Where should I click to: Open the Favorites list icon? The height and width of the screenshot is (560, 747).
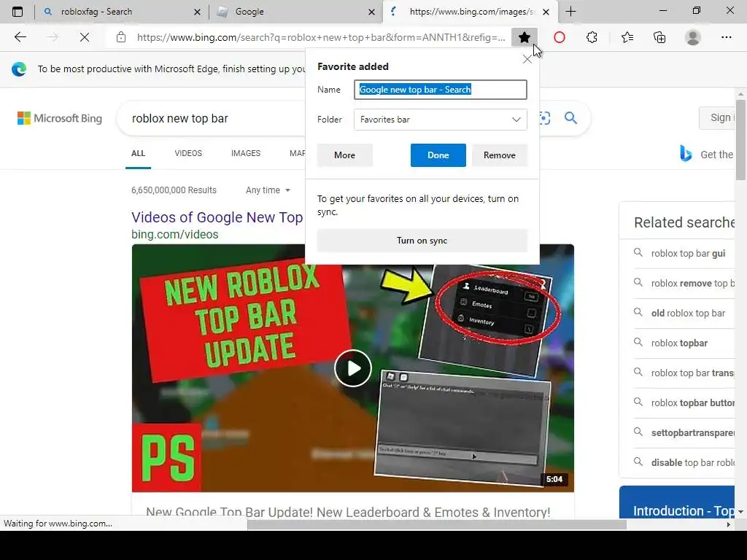627,37
